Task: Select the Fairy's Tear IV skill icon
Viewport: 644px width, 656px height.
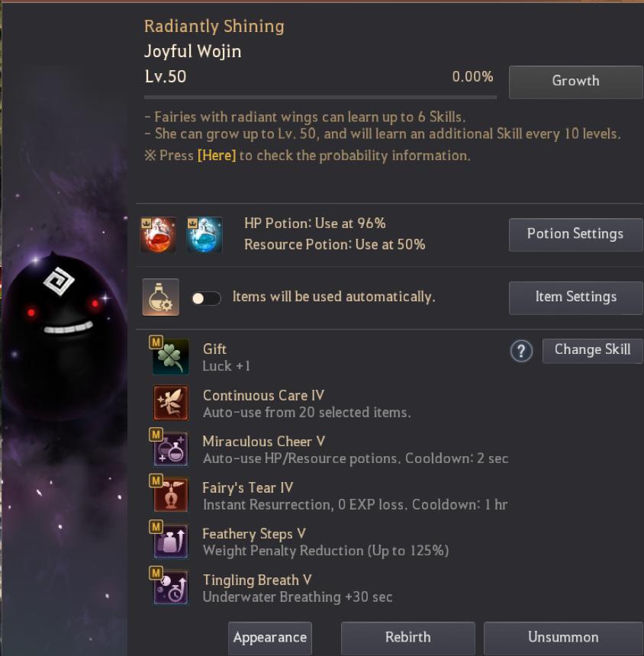Action: (x=171, y=495)
